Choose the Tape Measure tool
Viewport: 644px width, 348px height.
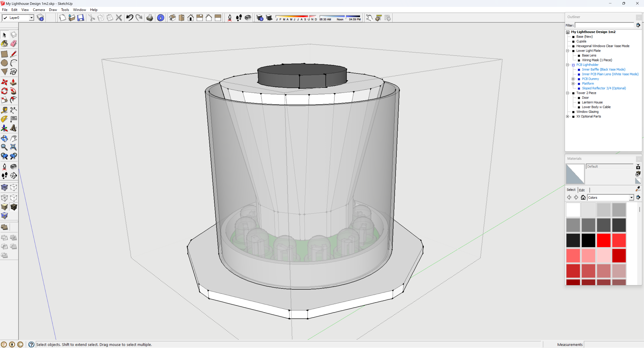point(4,110)
